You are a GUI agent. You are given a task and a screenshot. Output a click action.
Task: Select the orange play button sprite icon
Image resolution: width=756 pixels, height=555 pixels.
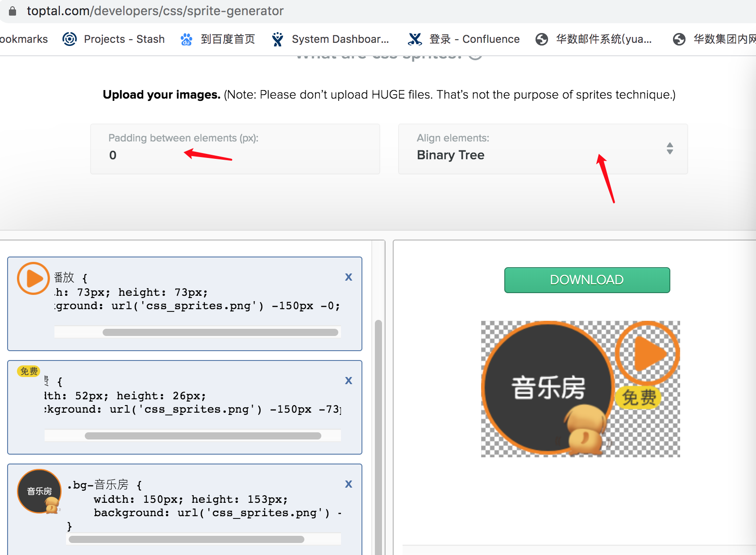33,278
